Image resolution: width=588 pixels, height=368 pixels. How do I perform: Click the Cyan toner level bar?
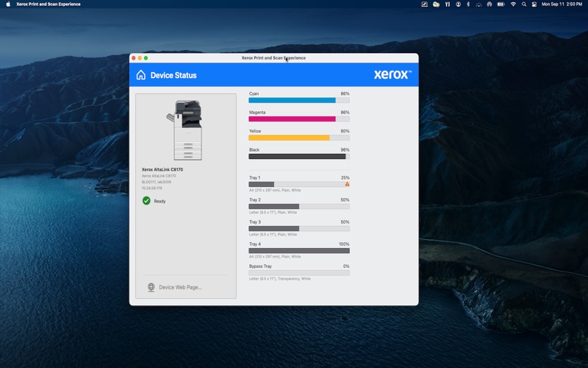pyautogui.click(x=299, y=100)
